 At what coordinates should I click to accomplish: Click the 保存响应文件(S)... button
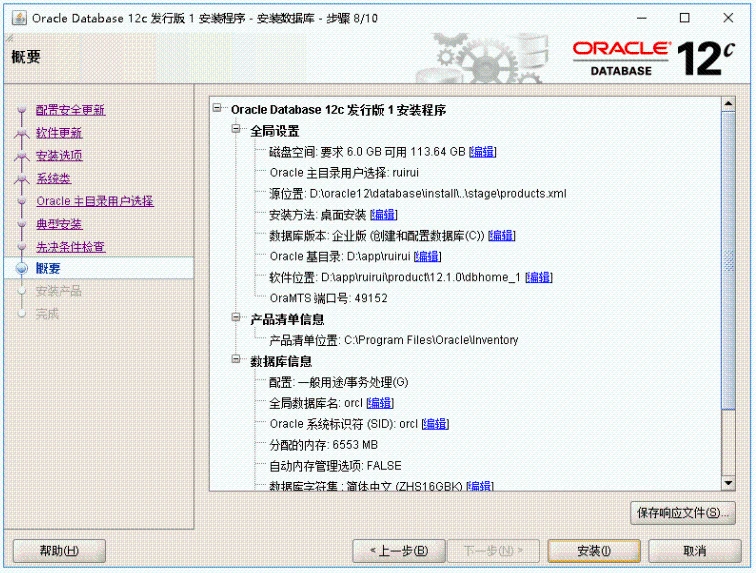683,513
